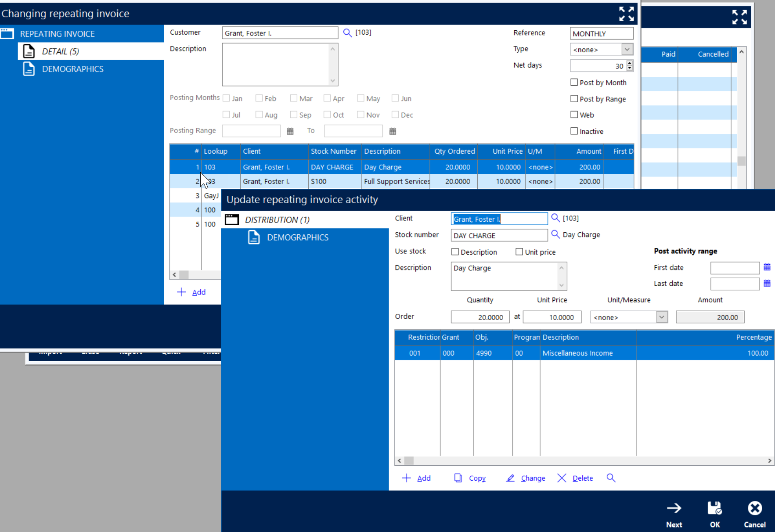Click the distribution grid horizontal scrollbar

584,460
